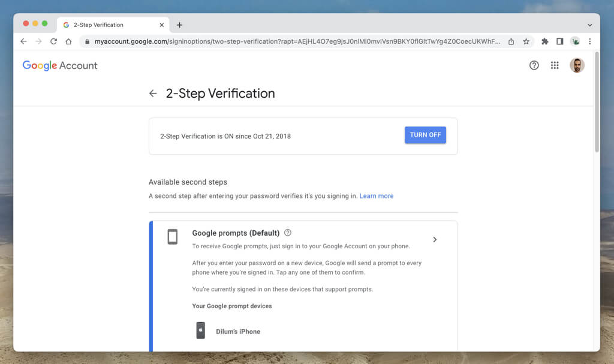Screen dimensions: 614x364
Task: Share this page from the address bar
Action: click(x=511, y=41)
